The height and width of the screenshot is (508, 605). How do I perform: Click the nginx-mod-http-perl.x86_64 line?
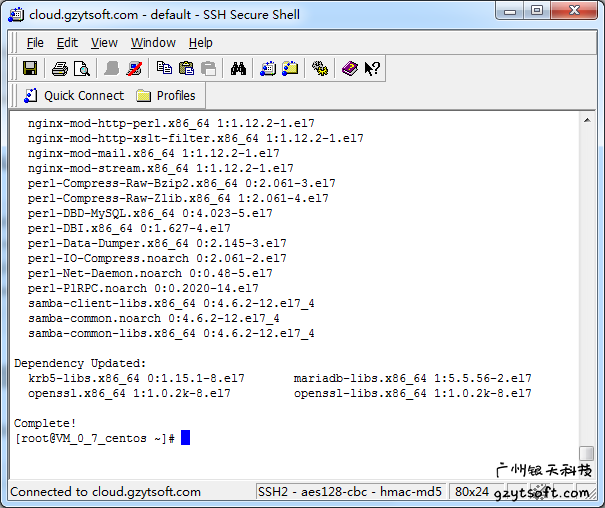(171, 123)
